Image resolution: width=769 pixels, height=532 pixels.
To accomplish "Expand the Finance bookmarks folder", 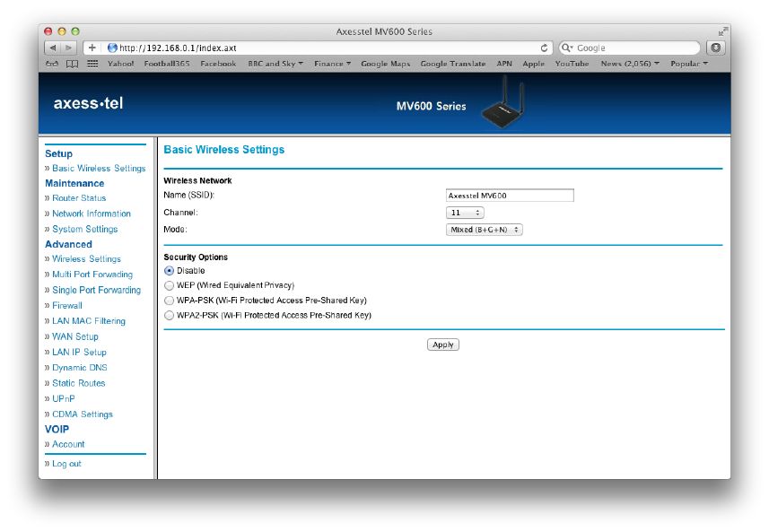I will 333,64.
